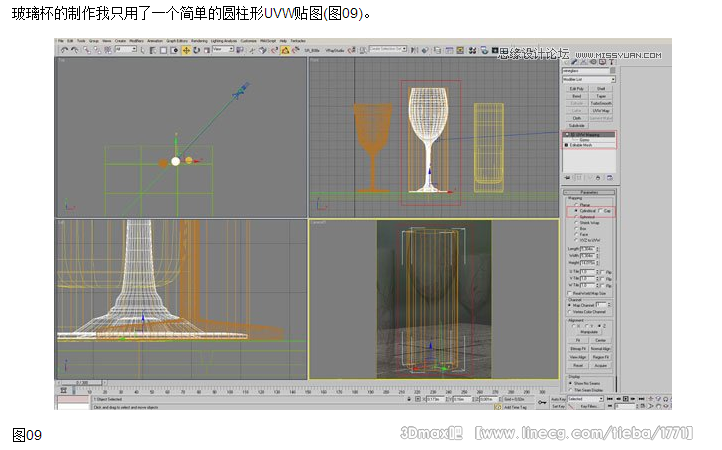
Task: Collapse the Parameters rollout header
Action: pyautogui.click(x=589, y=192)
